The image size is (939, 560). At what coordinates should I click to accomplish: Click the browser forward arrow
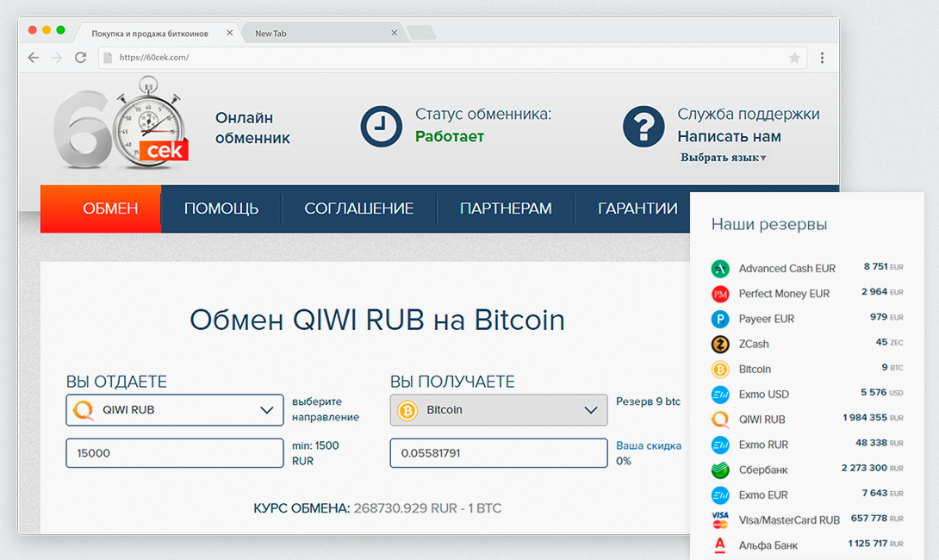57,58
